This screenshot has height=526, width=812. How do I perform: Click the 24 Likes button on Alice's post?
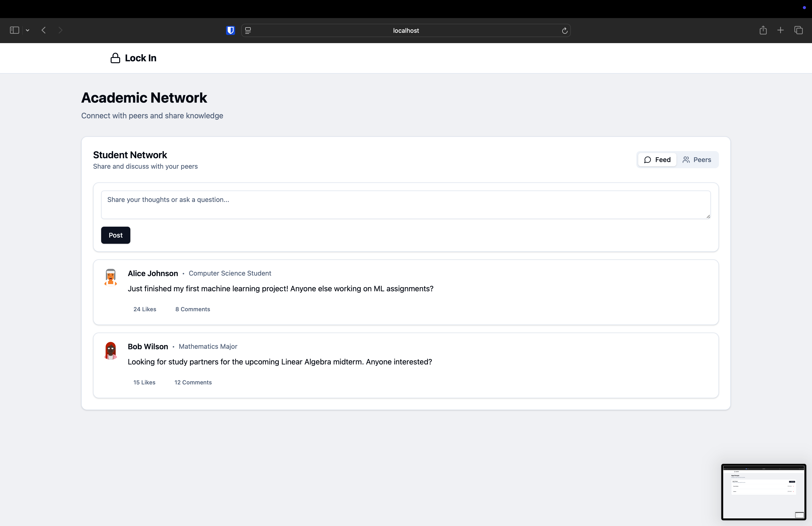pos(145,309)
